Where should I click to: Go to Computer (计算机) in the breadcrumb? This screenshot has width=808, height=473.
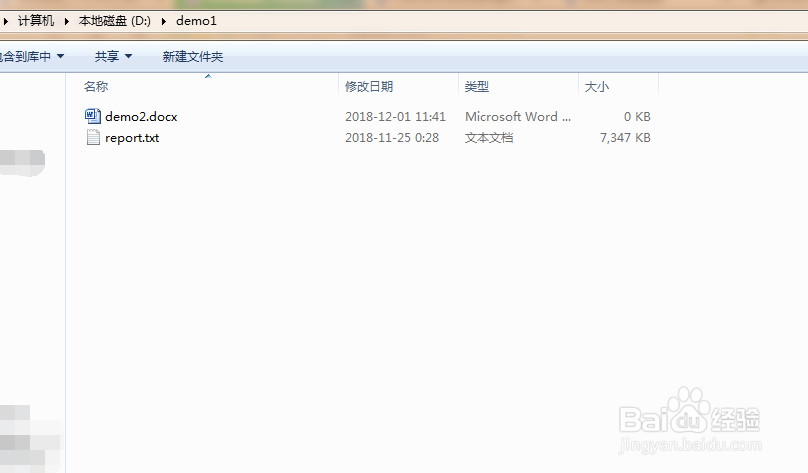36,21
